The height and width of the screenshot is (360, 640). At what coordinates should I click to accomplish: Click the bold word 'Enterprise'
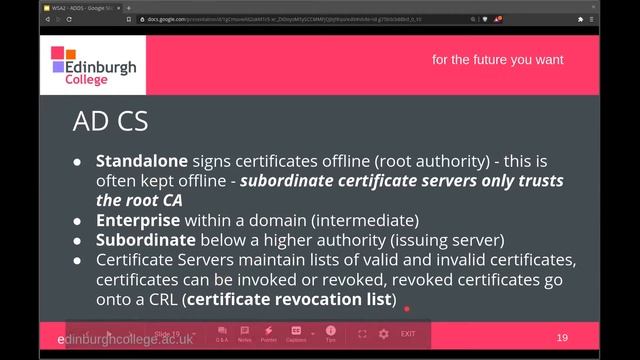coord(138,220)
